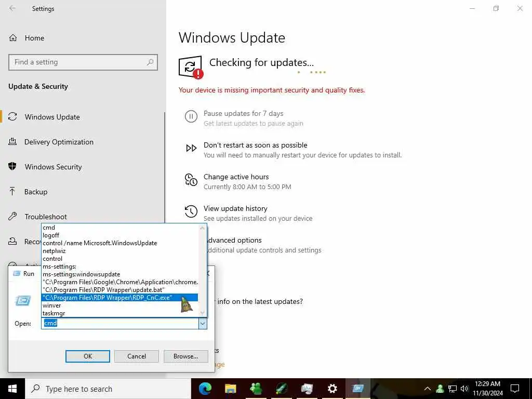
Task: Click the fast-forward restart icon
Action: pyautogui.click(x=191, y=148)
